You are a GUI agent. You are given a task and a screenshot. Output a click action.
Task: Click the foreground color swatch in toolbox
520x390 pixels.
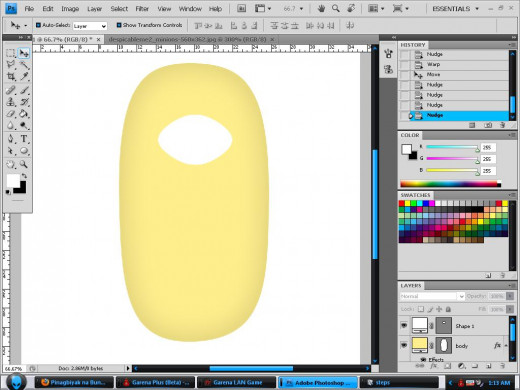[x=13, y=180]
